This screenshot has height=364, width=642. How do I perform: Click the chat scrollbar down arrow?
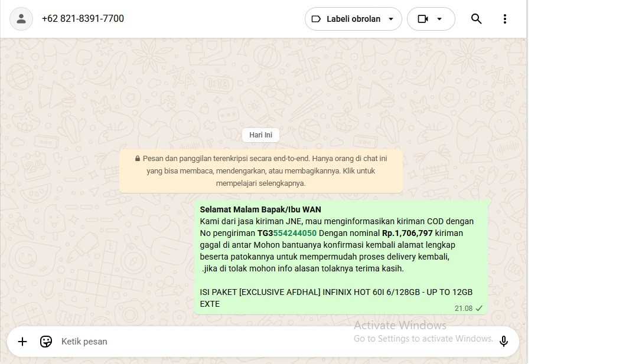pos(524,324)
